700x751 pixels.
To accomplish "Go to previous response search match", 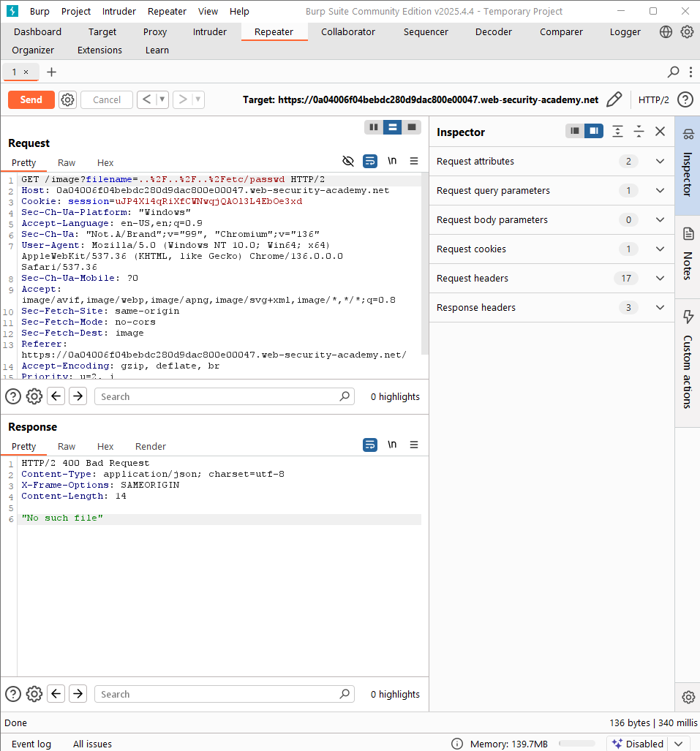I will (x=56, y=693).
